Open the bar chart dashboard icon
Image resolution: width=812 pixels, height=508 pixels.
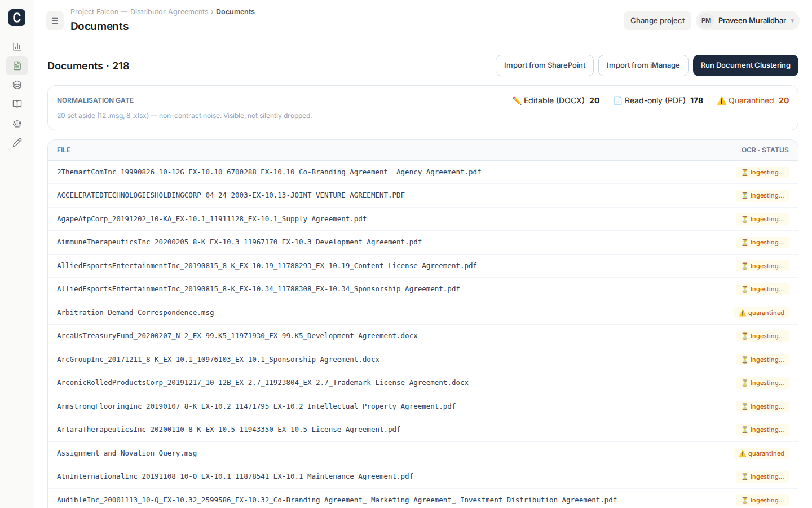coord(17,47)
